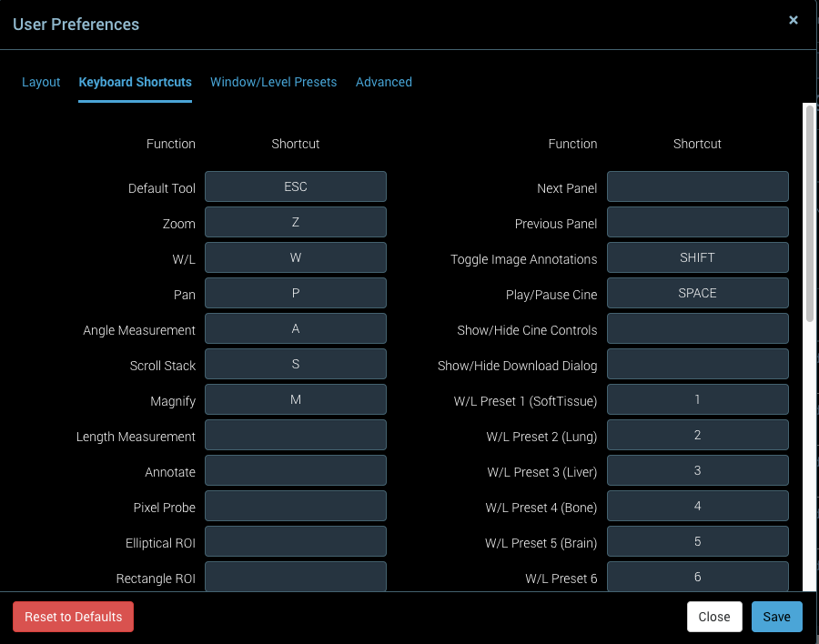Viewport: 819px width, 644px height.
Task: Edit the Scroll Stack shortcut field
Action: [x=296, y=364]
